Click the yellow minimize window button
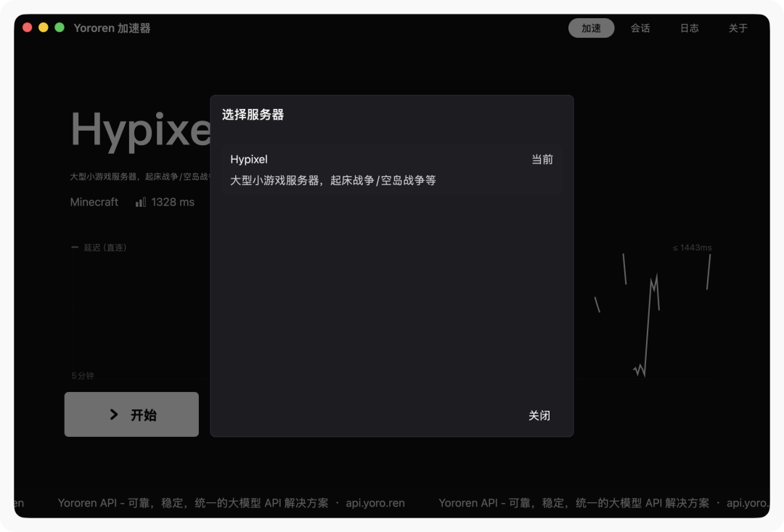Viewport: 784px width, 532px height. coord(44,28)
